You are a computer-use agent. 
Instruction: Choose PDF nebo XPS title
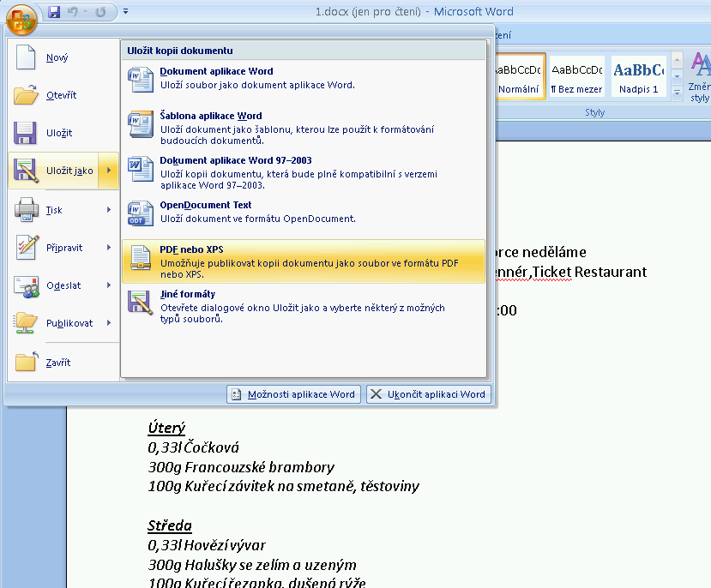(x=191, y=249)
